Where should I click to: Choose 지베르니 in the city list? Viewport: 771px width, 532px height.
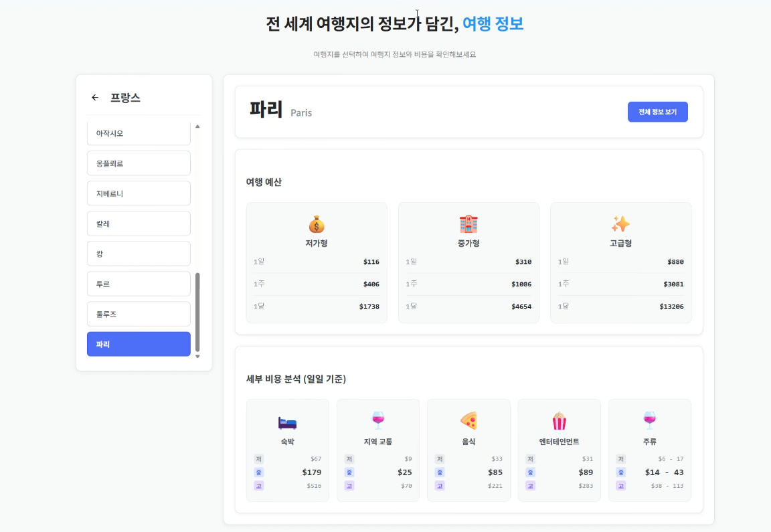139,193
